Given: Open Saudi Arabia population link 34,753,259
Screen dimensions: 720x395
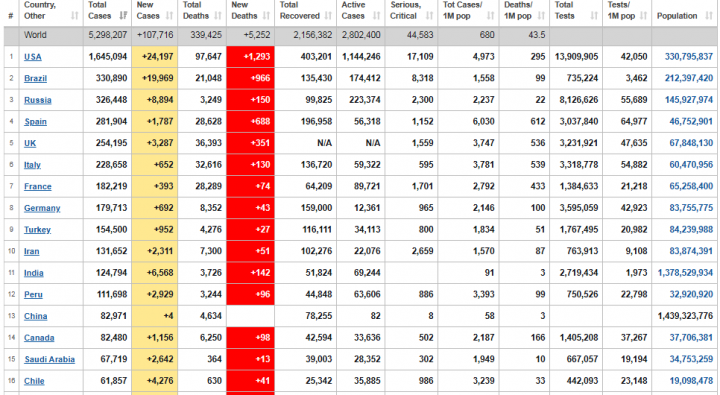Looking at the screenshot, I should click(x=691, y=359).
